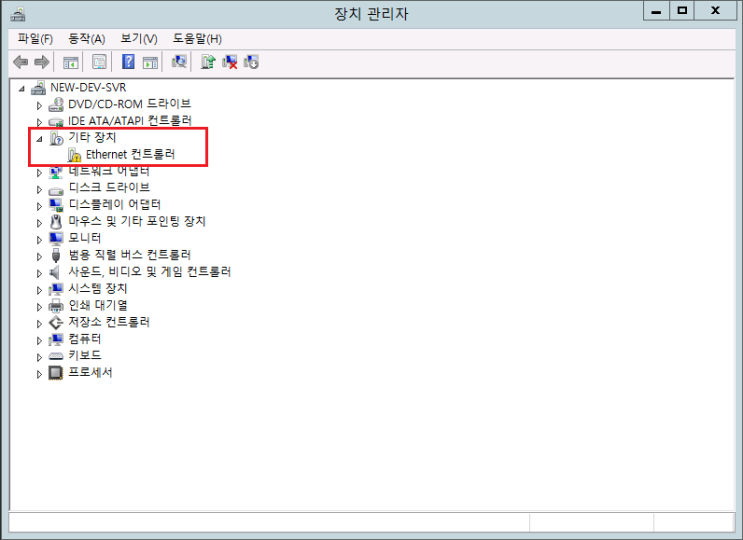The image size is (743, 540).
Task: Click the DVD/CD-ROM 드라이브 disc icon
Action: [x=56, y=104]
